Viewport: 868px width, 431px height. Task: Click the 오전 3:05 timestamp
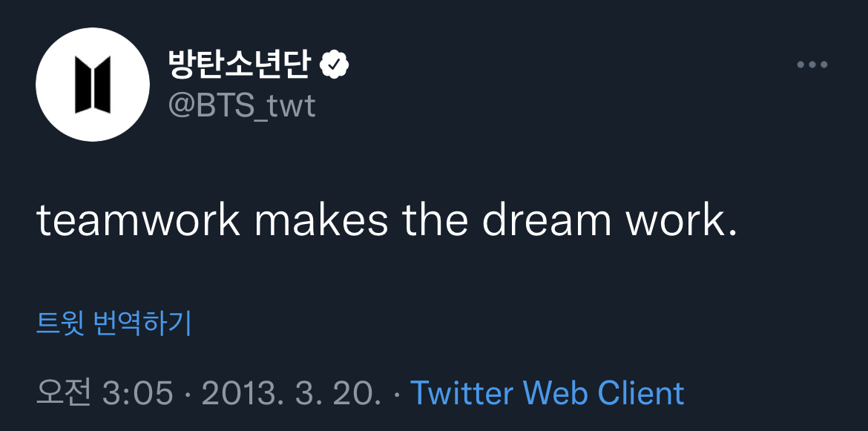pos(105,392)
